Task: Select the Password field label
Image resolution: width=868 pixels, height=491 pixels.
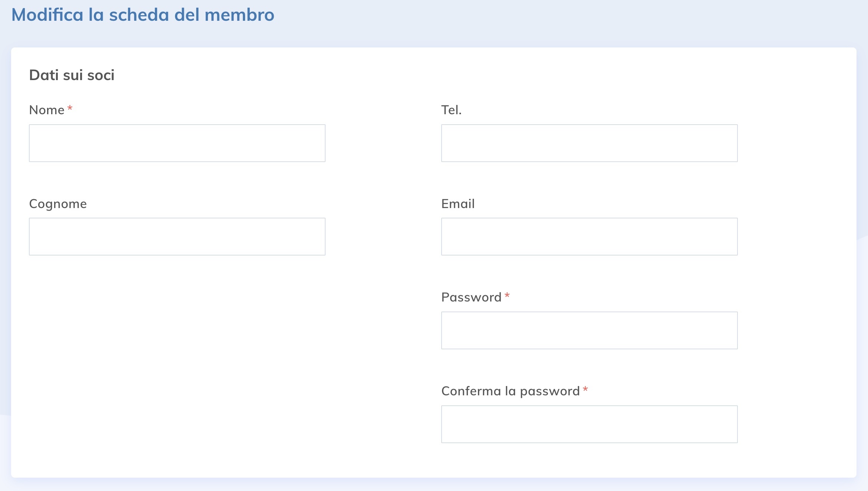Action: (471, 297)
